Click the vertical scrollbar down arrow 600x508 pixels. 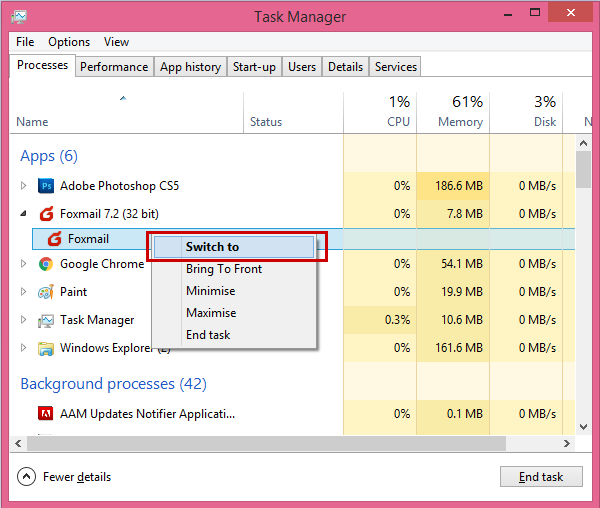583,427
